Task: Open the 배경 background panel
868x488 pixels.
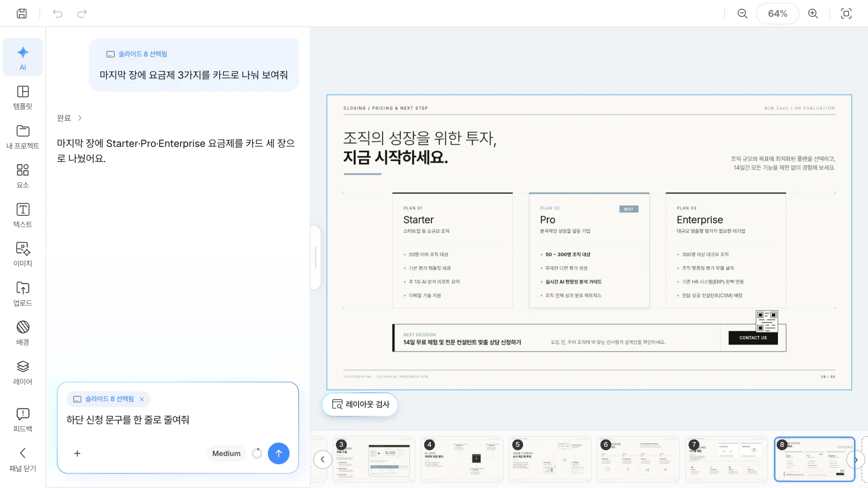Action: (x=23, y=333)
